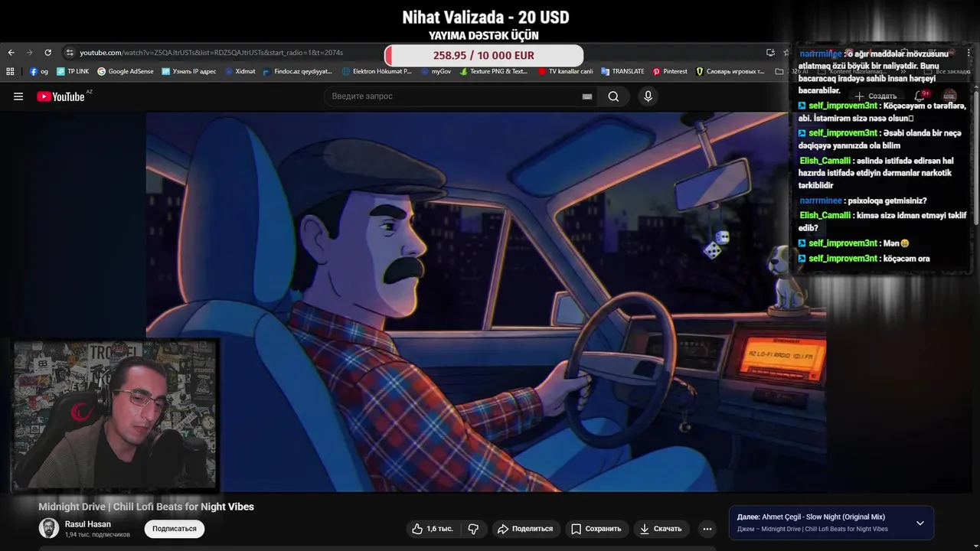Open the Google AdSense bookmark
Screen dimensions: 980x551
(x=126, y=71)
